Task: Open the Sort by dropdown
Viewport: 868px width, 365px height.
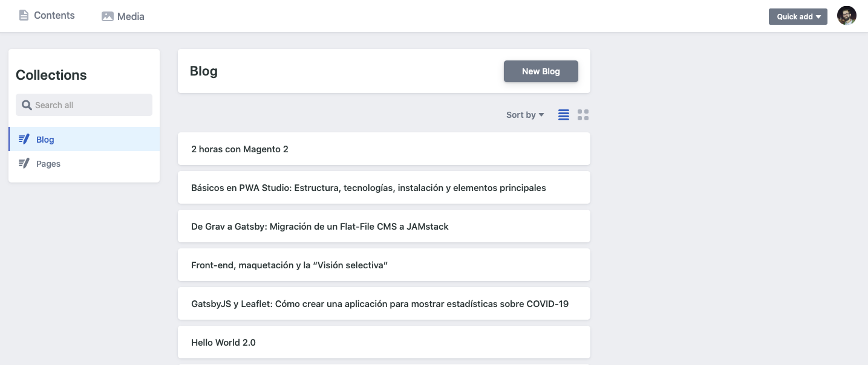Action: pyautogui.click(x=525, y=115)
